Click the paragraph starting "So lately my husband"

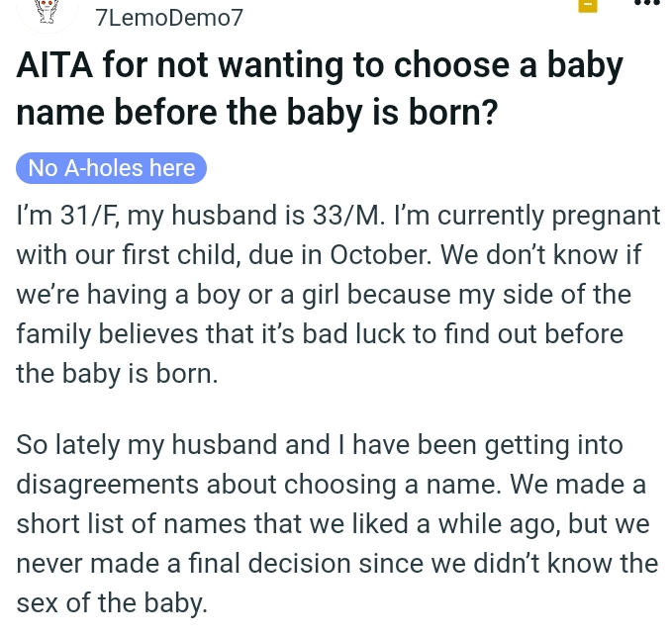pyautogui.click(x=336, y=524)
